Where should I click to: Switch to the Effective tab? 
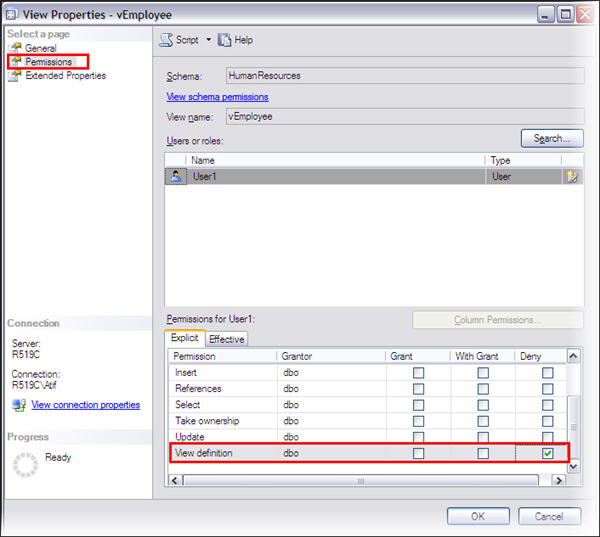[x=227, y=339]
